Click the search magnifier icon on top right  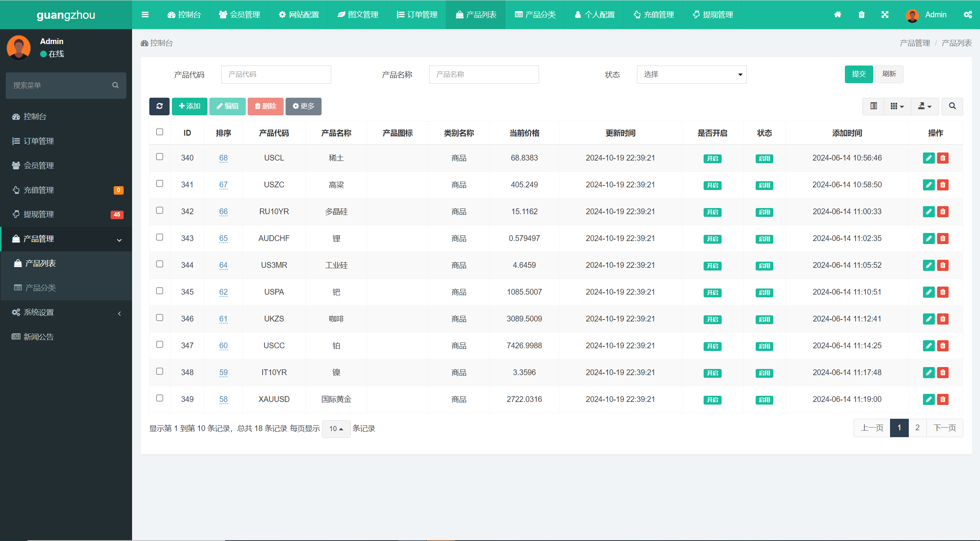click(951, 105)
